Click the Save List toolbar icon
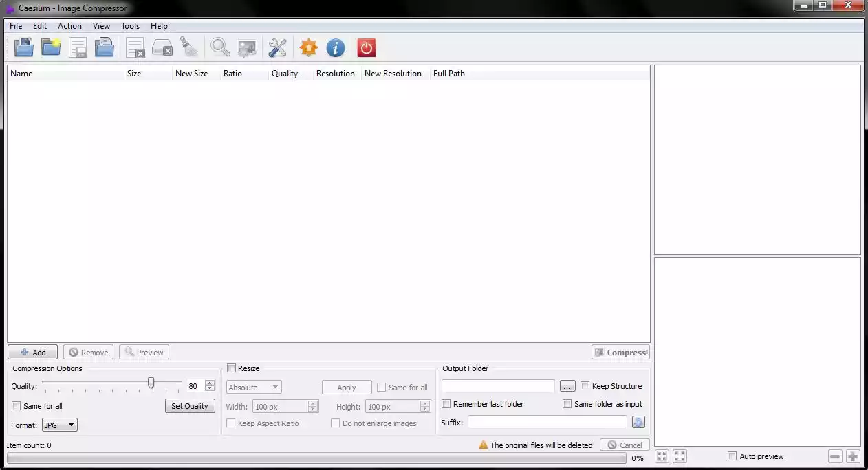This screenshot has height=470, width=868. [78, 47]
